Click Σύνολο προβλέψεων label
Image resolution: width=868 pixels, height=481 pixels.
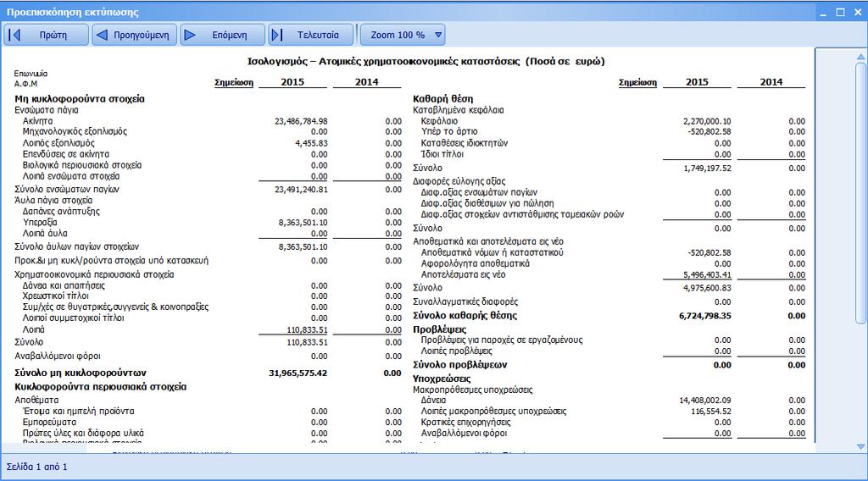pos(460,365)
